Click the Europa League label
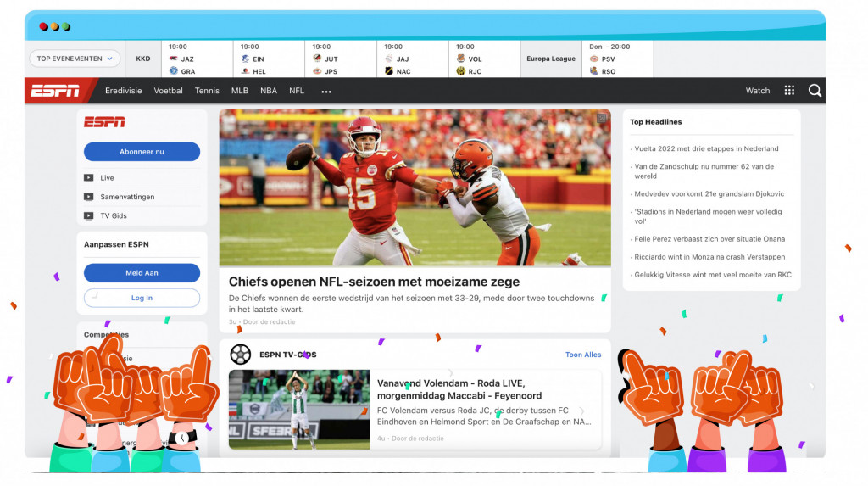868x486 pixels. tap(551, 59)
